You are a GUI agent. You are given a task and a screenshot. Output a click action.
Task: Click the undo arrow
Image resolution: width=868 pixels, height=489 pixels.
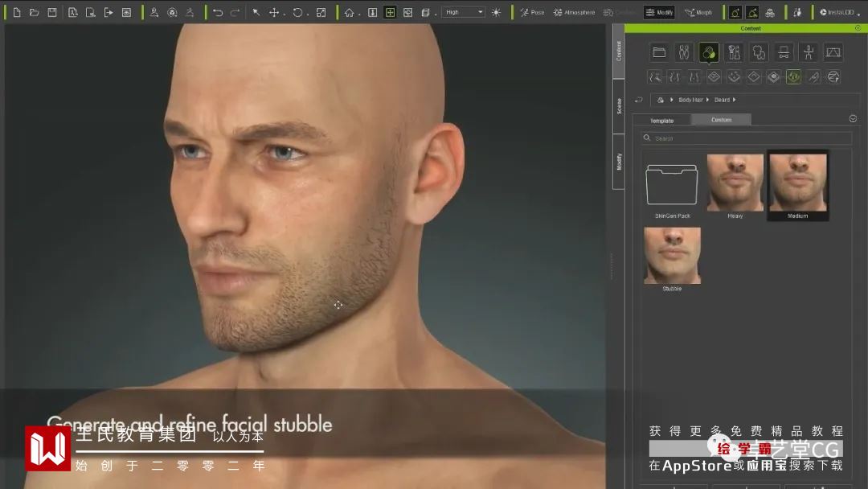[x=218, y=12]
